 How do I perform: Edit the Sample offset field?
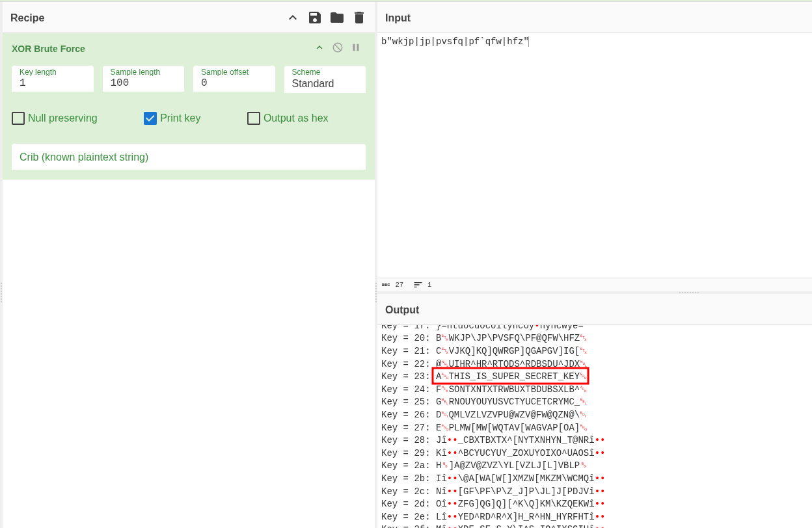234,79
